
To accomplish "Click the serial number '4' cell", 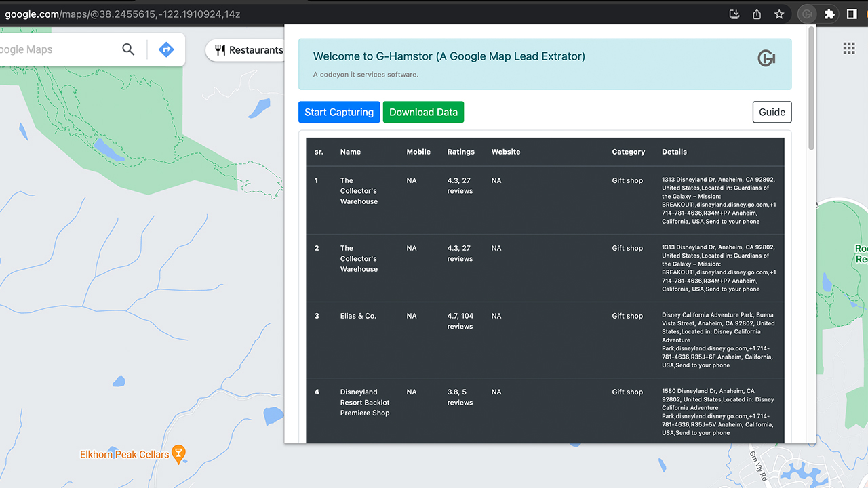I will coord(317,392).
